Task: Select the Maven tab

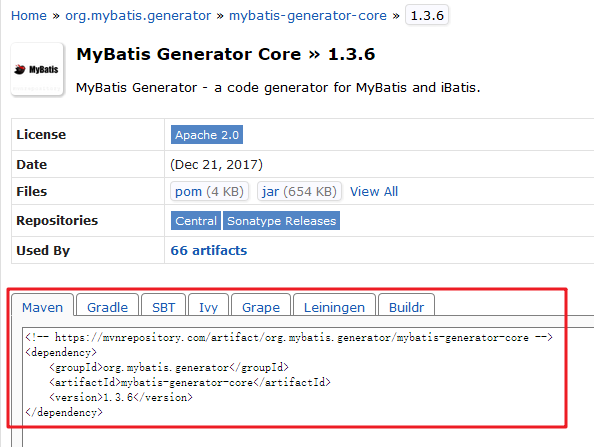Action: click(x=42, y=306)
